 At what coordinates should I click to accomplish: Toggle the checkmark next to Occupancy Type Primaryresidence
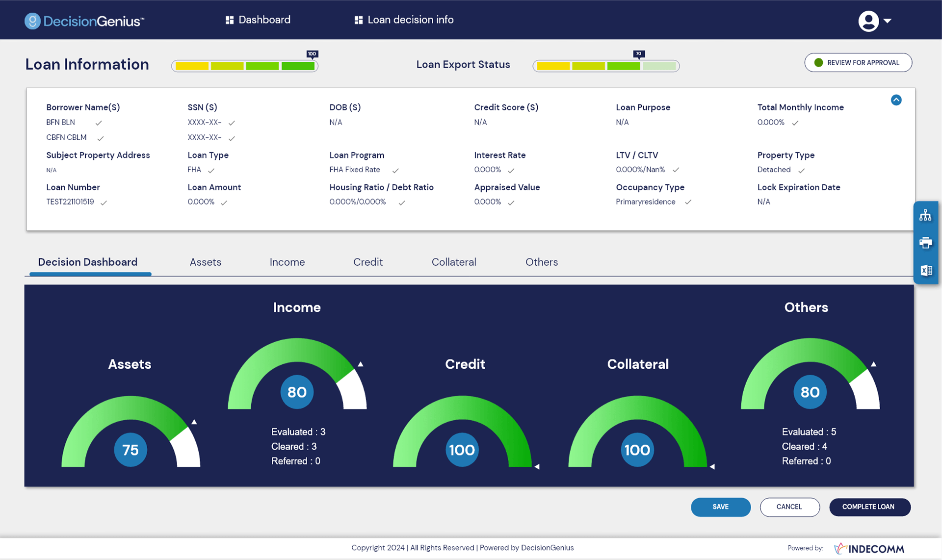pos(688,202)
